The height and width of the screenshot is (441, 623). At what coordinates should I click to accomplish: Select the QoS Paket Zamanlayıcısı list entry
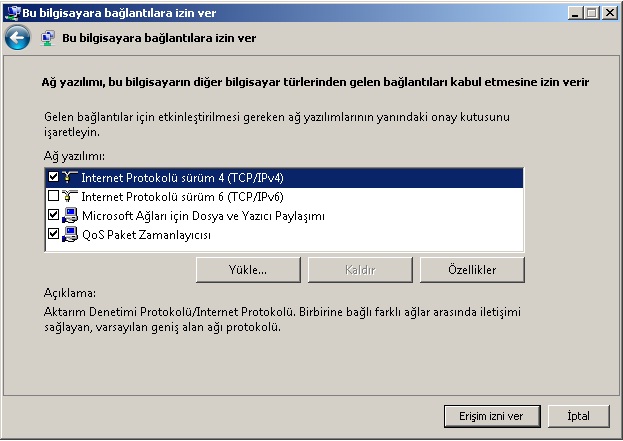pyautogui.click(x=284, y=235)
